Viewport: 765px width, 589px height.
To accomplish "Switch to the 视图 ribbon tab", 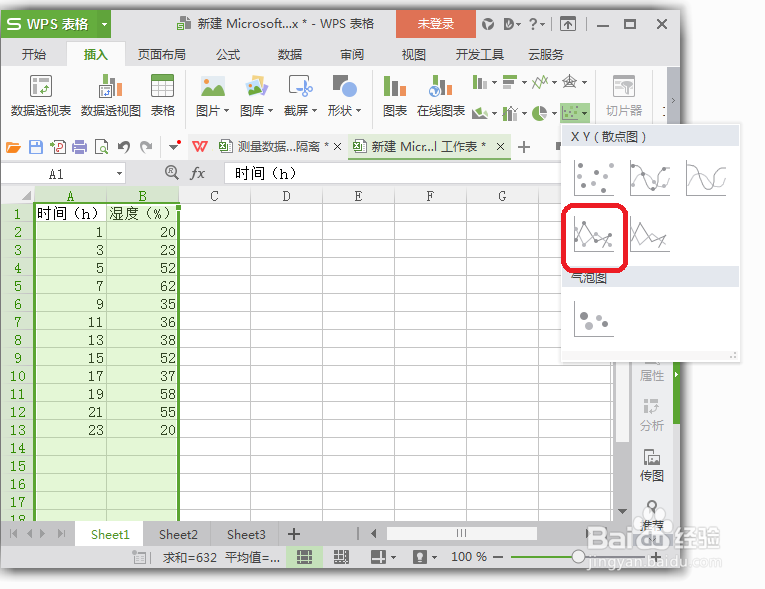I will (x=414, y=55).
